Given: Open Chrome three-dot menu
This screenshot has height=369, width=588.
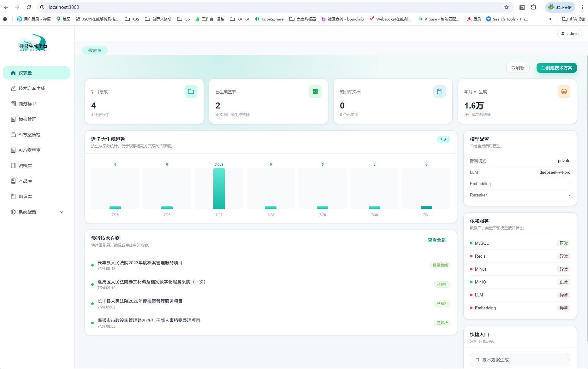Looking at the screenshot, I should pos(582,7).
